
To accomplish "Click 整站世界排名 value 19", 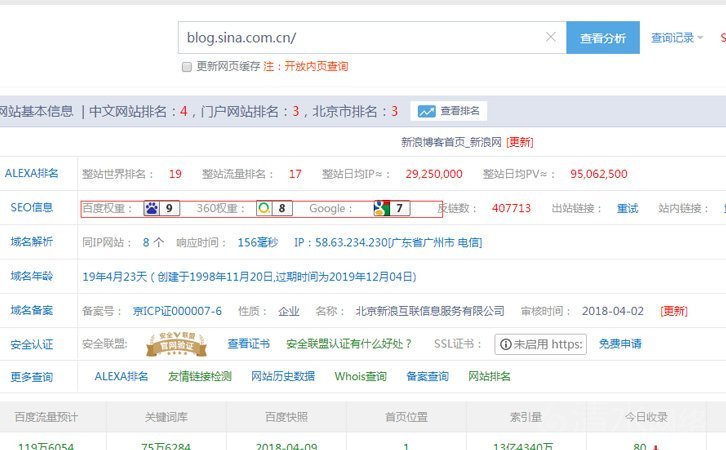I will [175, 174].
